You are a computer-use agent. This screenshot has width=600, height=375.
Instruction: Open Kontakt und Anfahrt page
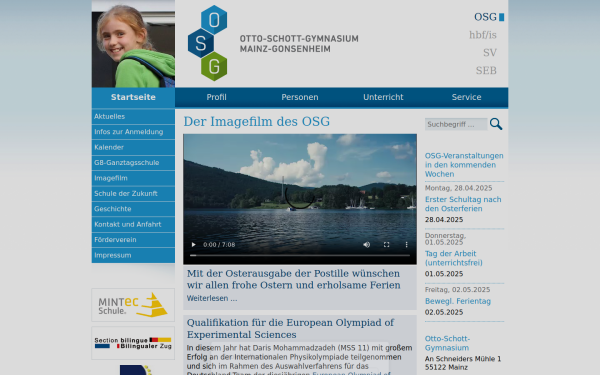point(133,224)
